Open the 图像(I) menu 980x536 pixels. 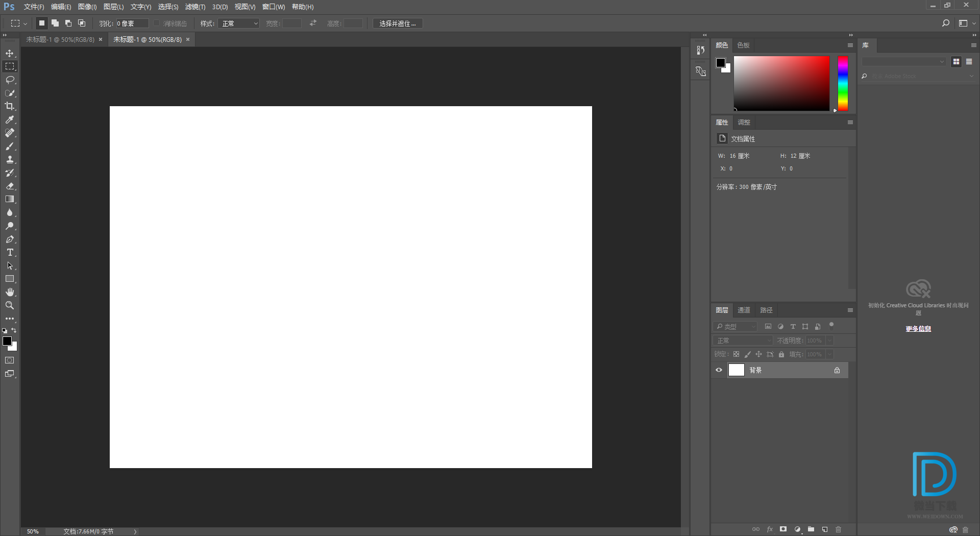[x=87, y=7]
